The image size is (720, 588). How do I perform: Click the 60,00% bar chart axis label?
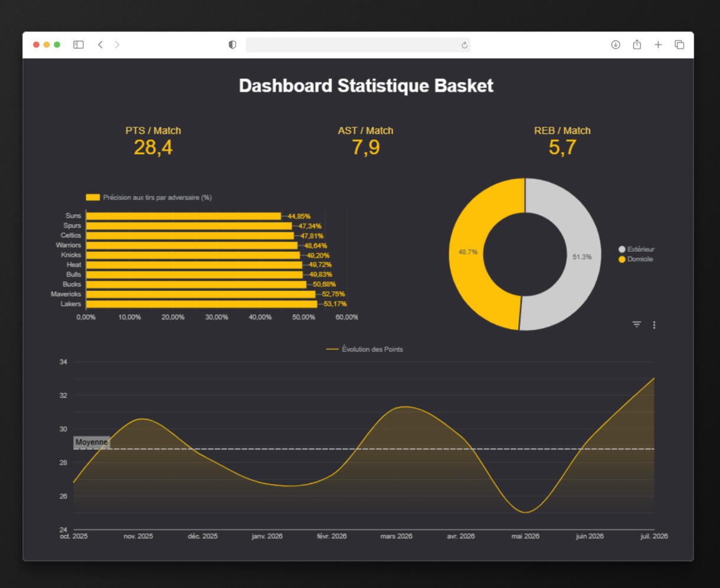(347, 317)
